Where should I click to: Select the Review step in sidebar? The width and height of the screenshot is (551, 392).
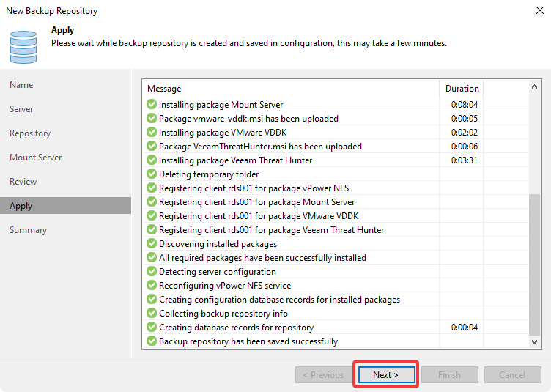(x=23, y=182)
